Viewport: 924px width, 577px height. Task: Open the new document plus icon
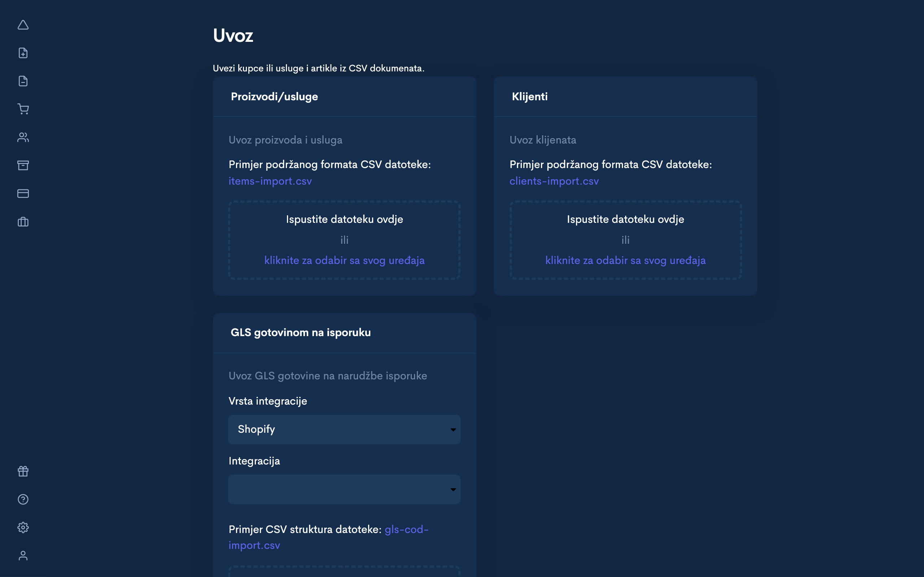point(23,53)
